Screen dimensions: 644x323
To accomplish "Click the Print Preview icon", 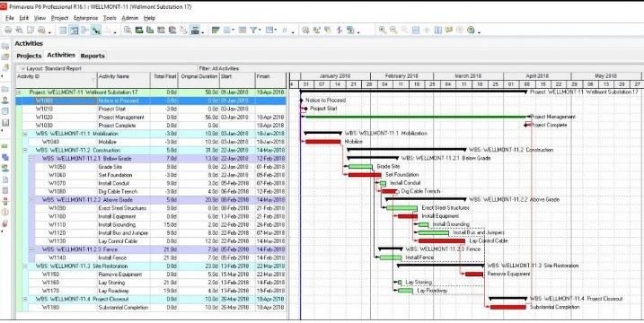I will (19, 30).
